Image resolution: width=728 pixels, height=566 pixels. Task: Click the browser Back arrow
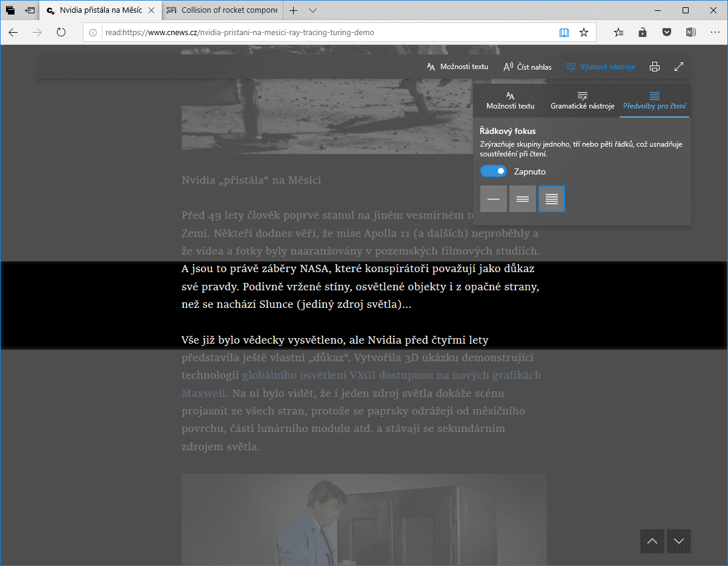tap(13, 32)
